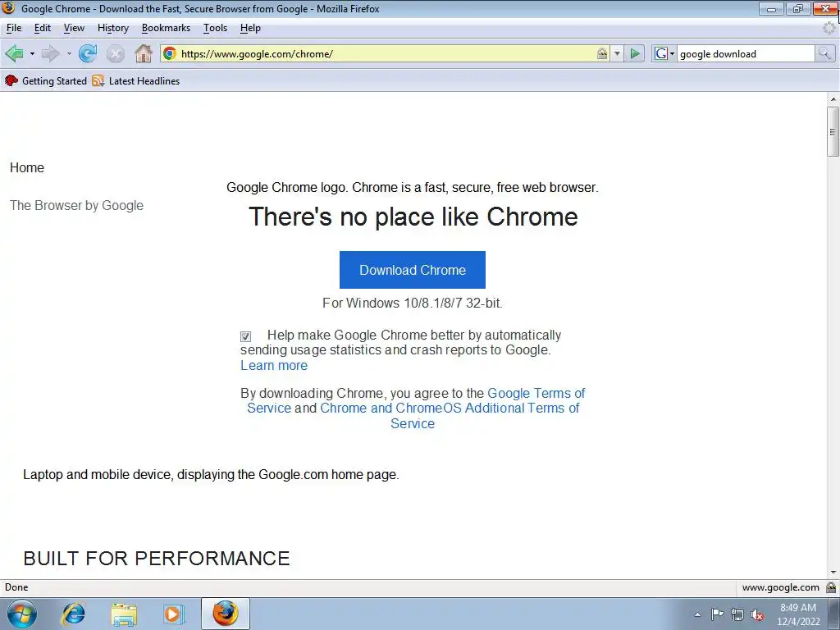Reload the current page

click(x=88, y=53)
